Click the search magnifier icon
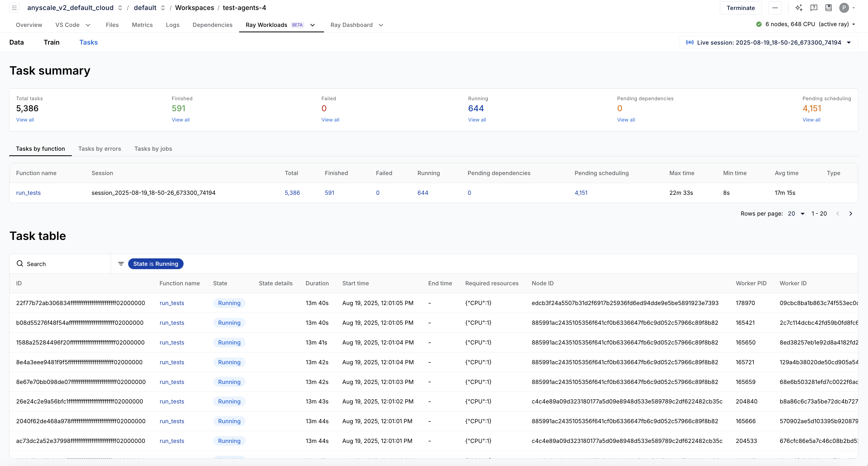This screenshot has width=868, height=466. [x=20, y=264]
